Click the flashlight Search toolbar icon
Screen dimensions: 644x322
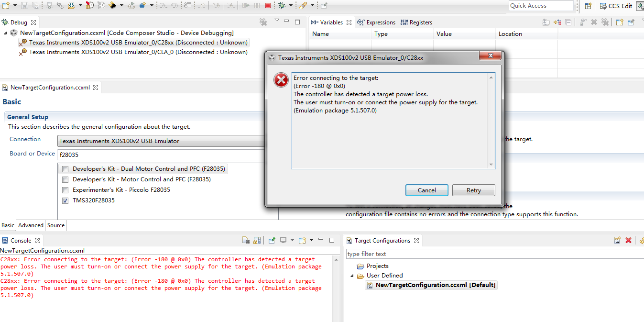pos(303,5)
